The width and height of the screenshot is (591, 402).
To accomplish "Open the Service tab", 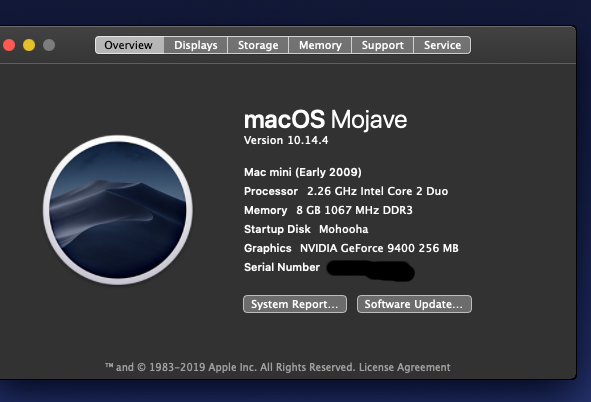I will tap(442, 45).
